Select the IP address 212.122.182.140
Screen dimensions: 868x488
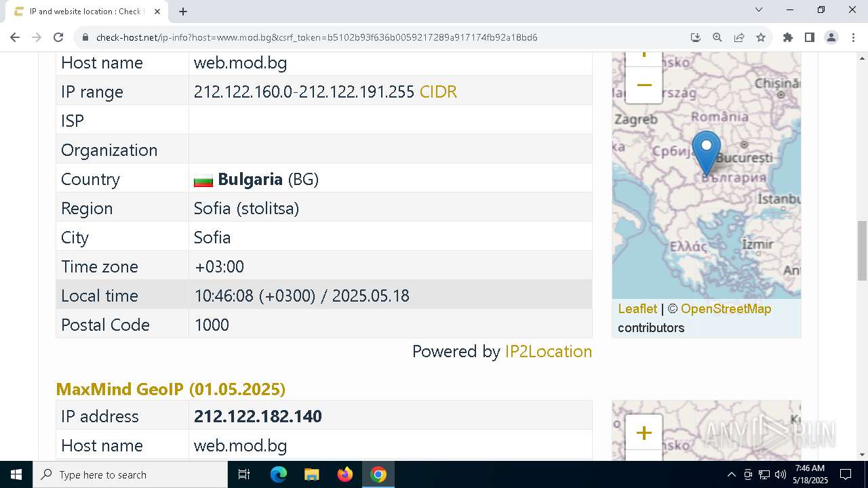[258, 416]
